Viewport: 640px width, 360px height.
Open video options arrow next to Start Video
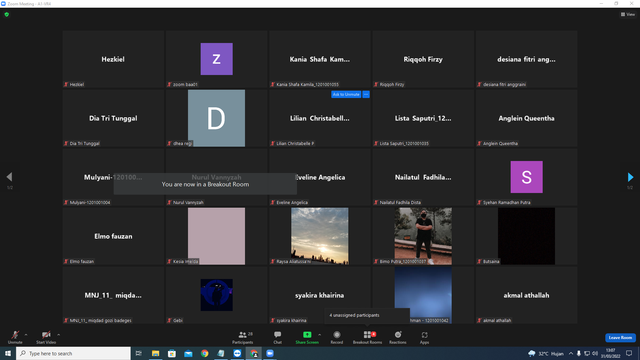pyautogui.click(x=59, y=335)
